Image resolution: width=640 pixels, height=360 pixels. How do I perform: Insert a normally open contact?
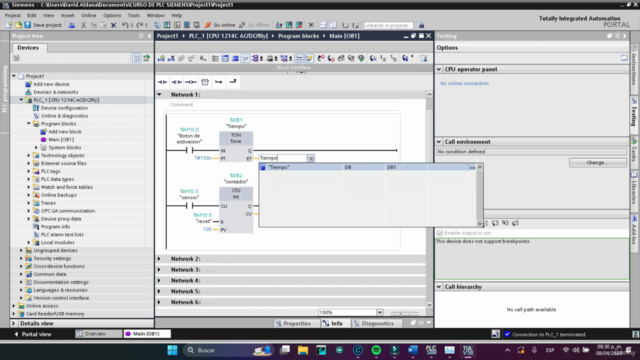[162, 82]
